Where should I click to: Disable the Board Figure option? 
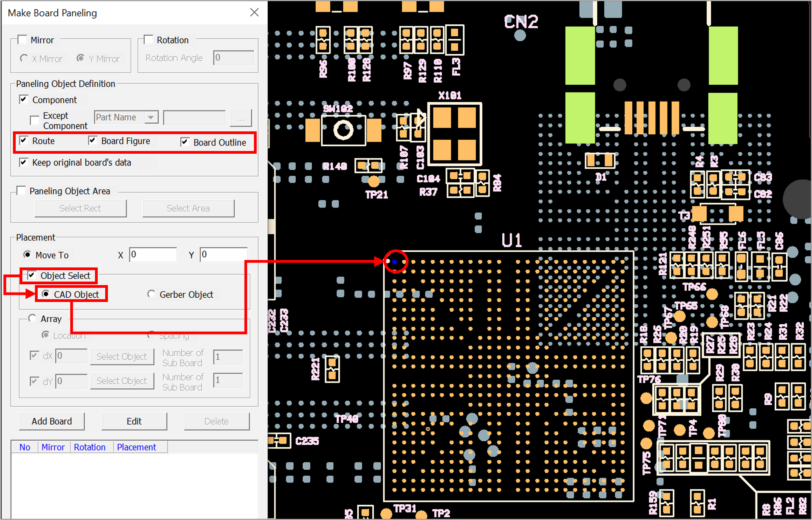(x=93, y=140)
